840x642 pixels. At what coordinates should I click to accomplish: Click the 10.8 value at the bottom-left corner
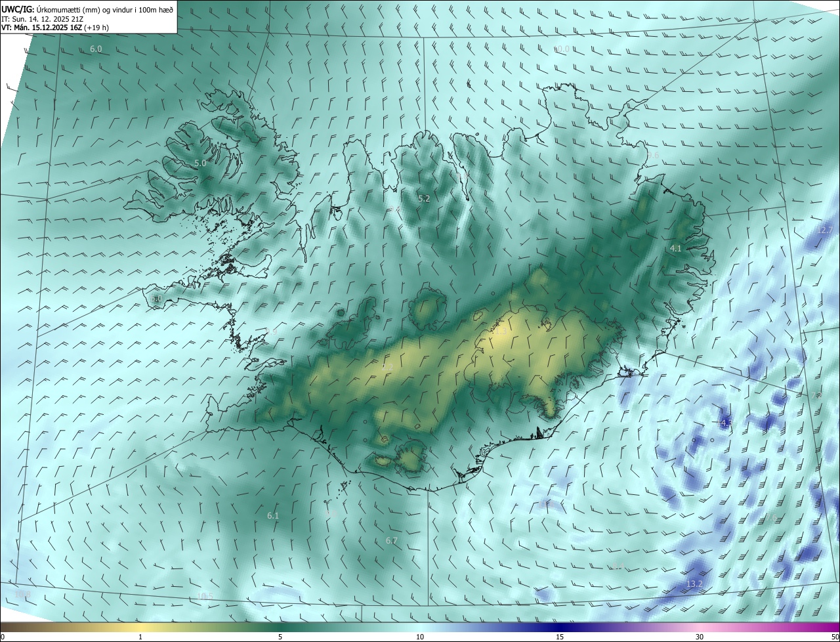23,595
